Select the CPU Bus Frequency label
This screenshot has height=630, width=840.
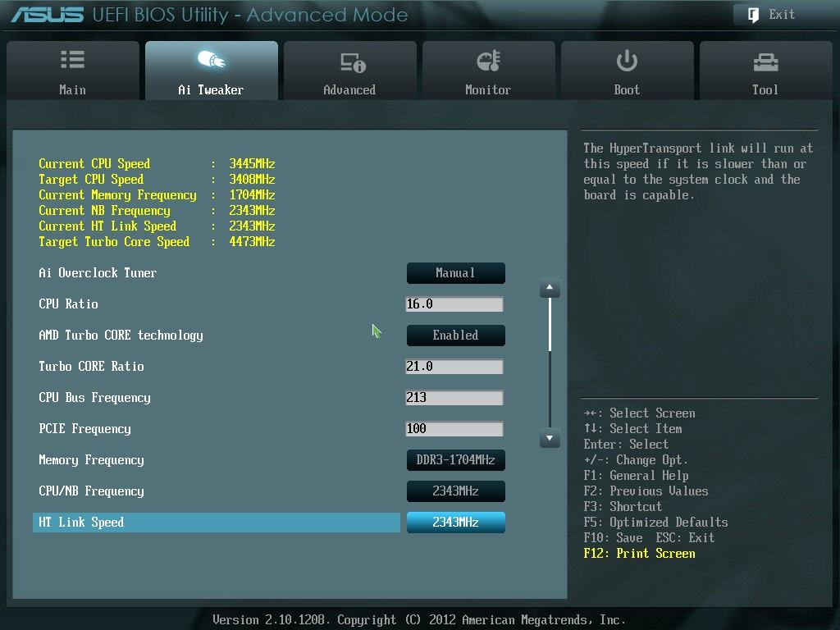click(x=95, y=398)
